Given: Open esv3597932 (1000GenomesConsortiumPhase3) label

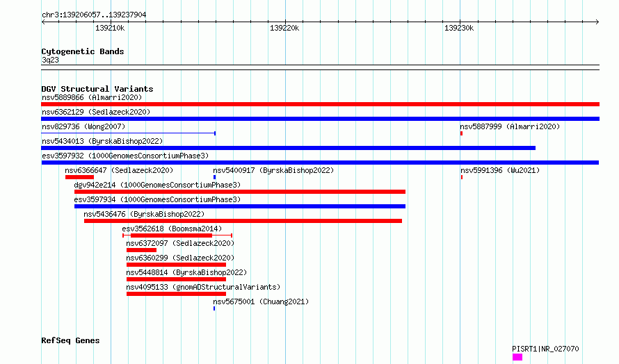Looking at the screenshot, I should click(x=125, y=156).
